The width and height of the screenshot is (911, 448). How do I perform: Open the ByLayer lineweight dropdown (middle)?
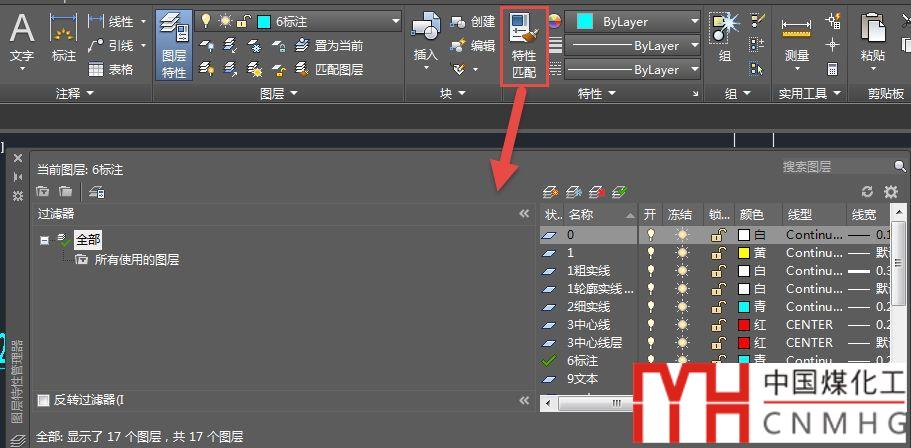[x=695, y=45]
